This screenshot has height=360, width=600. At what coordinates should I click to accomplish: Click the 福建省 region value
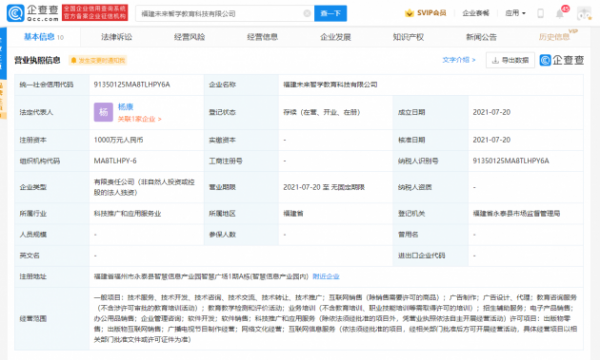point(293,213)
